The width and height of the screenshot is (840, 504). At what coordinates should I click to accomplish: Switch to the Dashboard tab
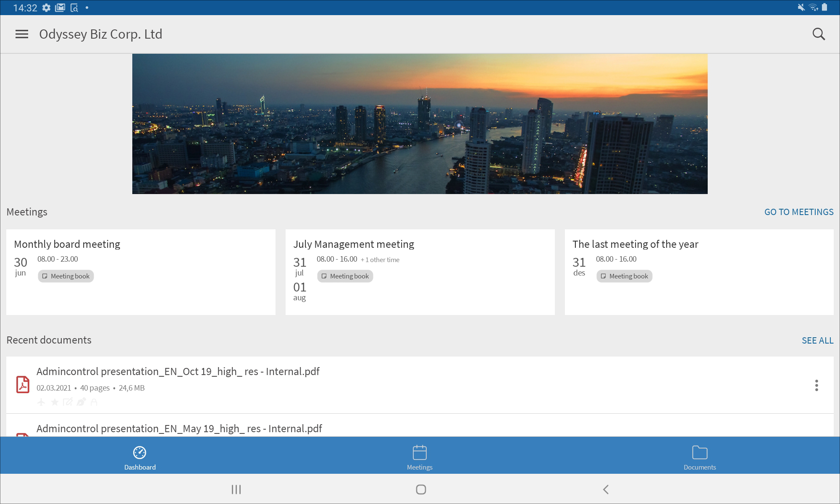pyautogui.click(x=140, y=457)
